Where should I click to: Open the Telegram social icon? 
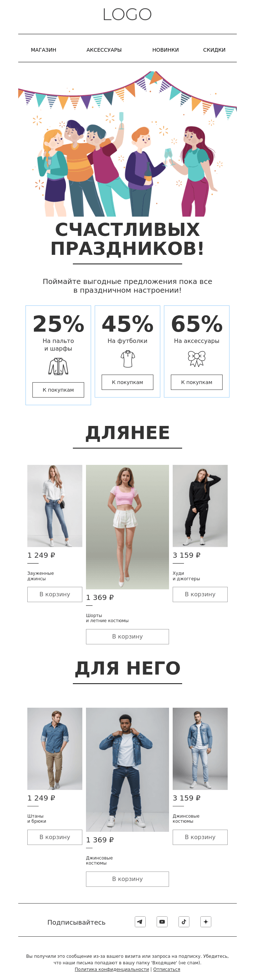tap(140, 921)
